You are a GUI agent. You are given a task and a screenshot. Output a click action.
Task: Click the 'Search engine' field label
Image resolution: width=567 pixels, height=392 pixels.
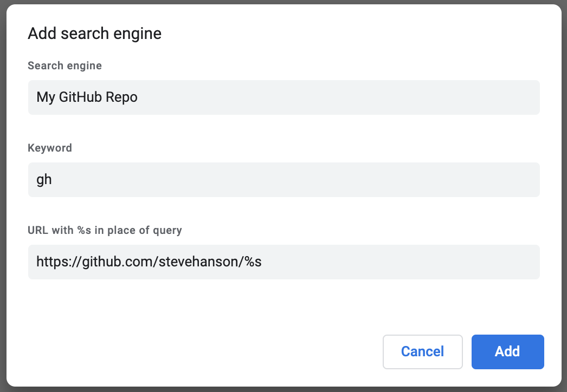(x=65, y=66)
